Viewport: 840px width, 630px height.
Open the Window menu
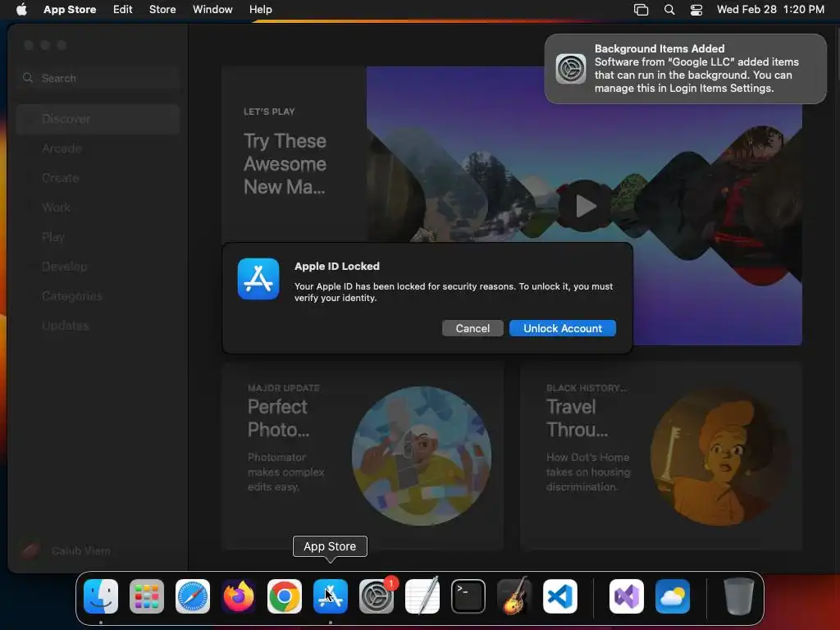click(x=212, y=9)
